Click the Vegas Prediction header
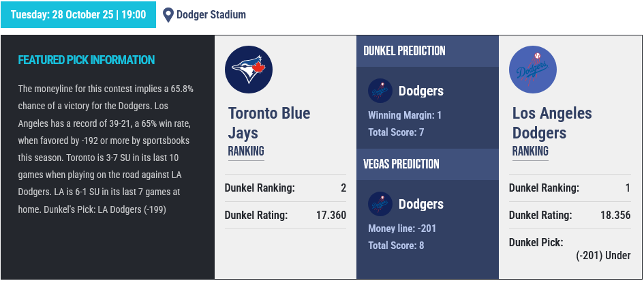This screenshot has width=644, height=281. point(401,164)
